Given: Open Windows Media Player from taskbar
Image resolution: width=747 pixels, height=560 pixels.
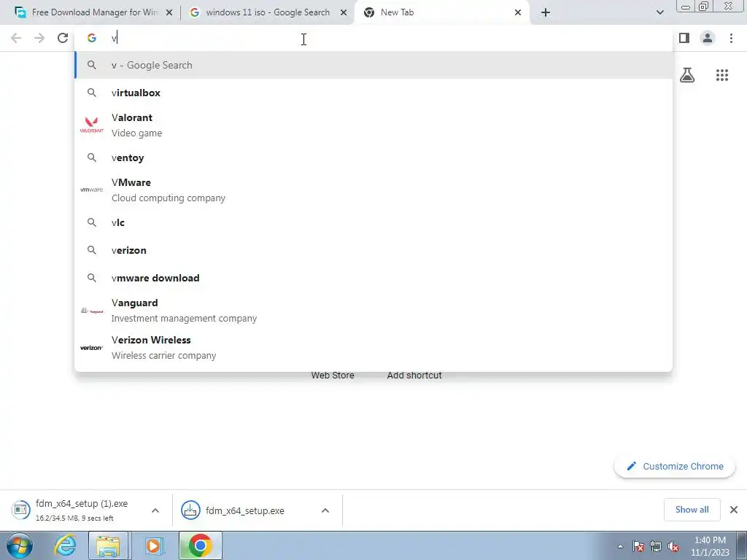Looking at the screenshot, I should pyautogui.click(x=153, y=545).
